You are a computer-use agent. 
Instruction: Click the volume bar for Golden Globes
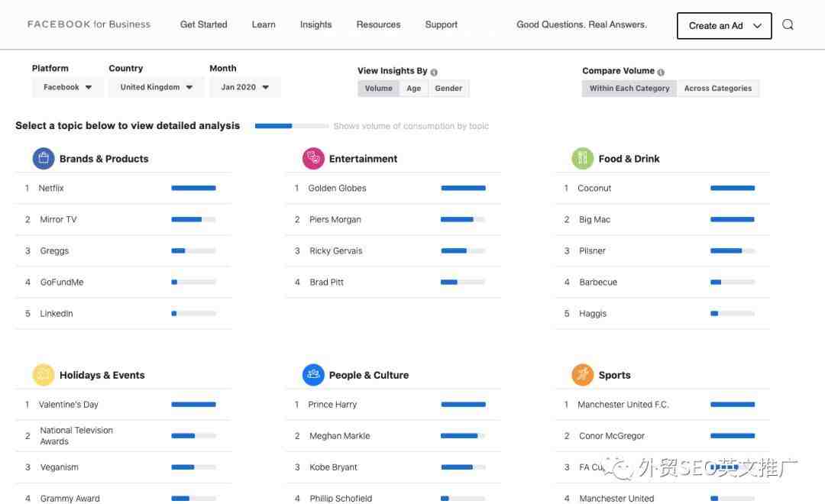click(463, 188)
